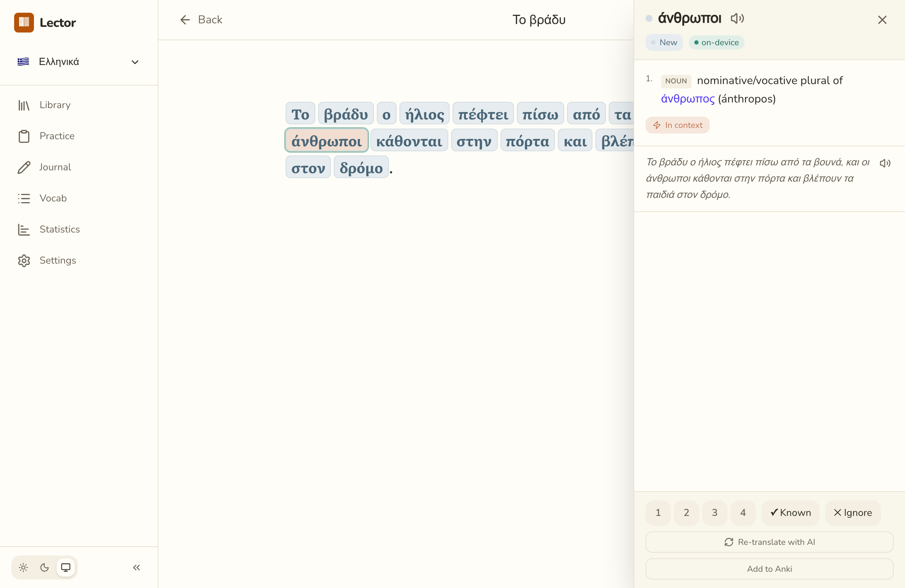This screenshot has width=905, height=588.
Task: Open the Library section
Action: 79,105
